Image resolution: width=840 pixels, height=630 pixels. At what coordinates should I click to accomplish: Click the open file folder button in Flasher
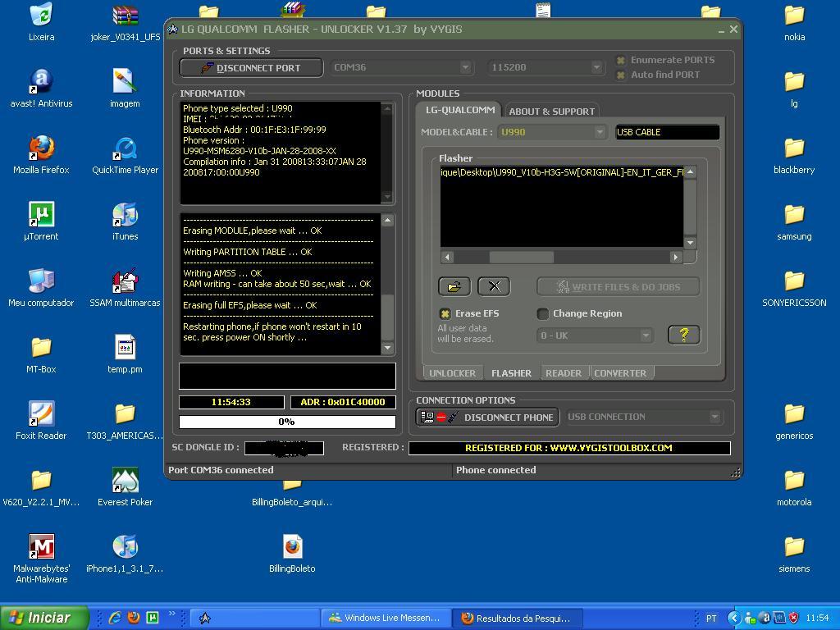(454, 286)
